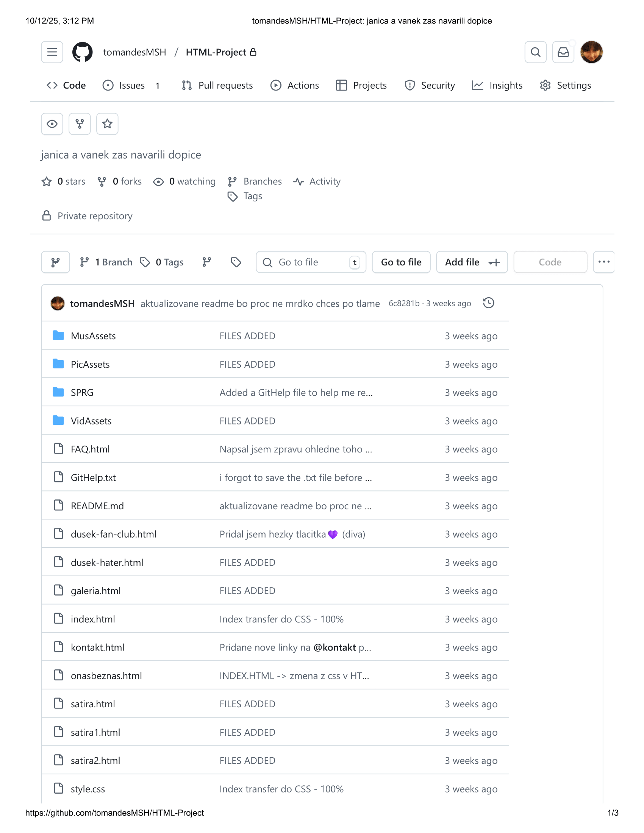The height and width of the screenshot is (833, 644).
Task: Switch to the Issues tab
Action: click(x=131, y=86)
